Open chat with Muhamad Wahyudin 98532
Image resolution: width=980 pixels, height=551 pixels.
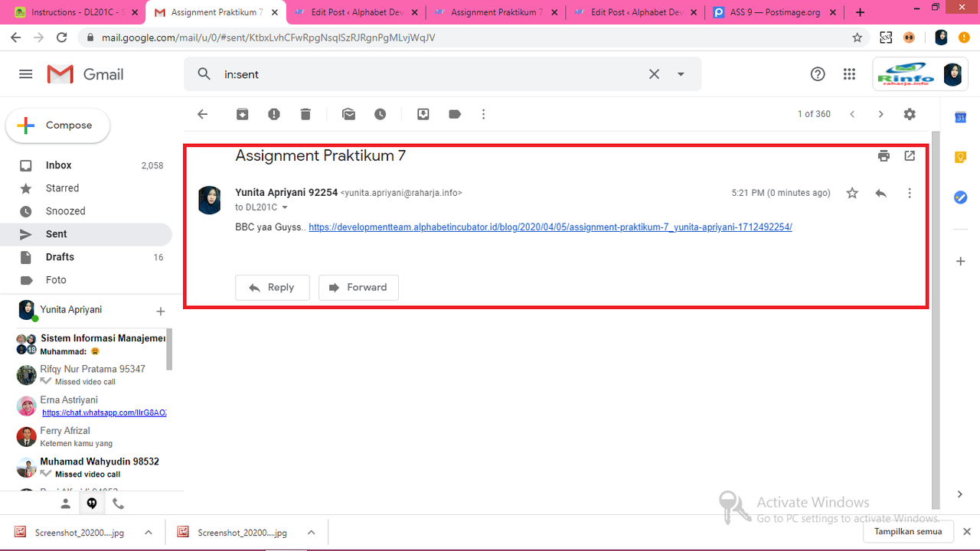point(90,468)
